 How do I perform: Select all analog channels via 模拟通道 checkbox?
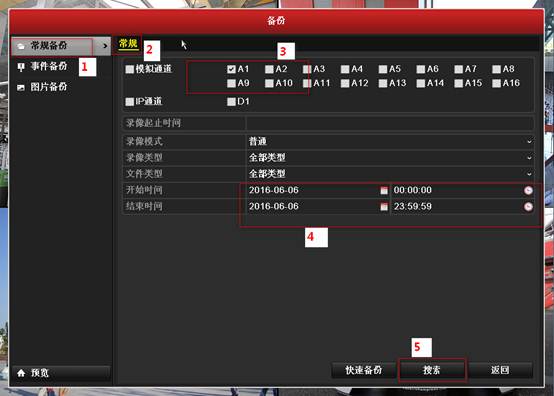coord(130,69)
